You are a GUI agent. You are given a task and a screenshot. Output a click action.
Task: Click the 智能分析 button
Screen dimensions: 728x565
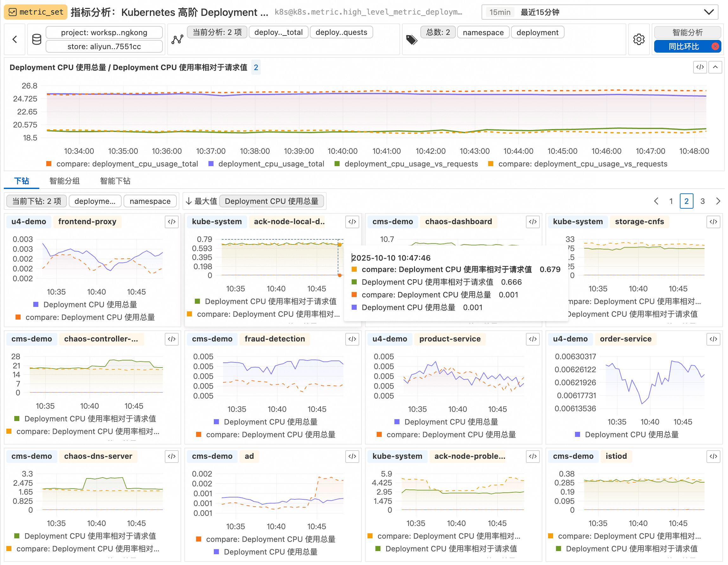coord(687,32)
